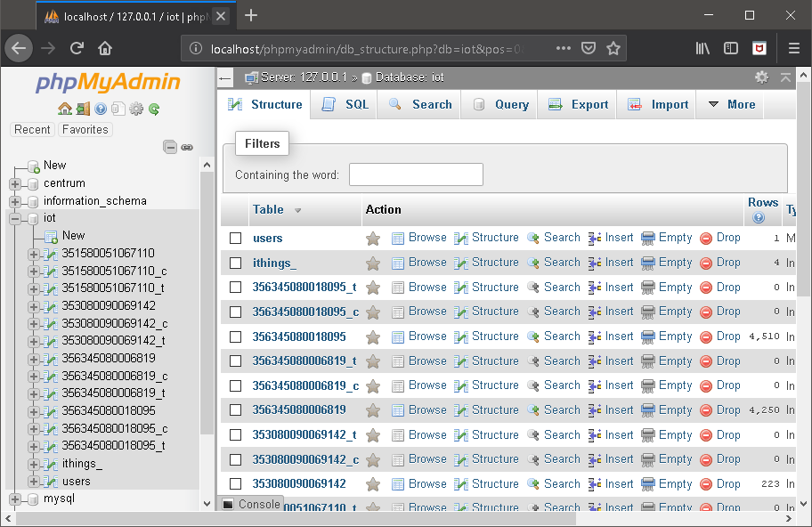Select checkbox for 356345080018095_c row
812x527 pixels.
(x=236, y=312)
